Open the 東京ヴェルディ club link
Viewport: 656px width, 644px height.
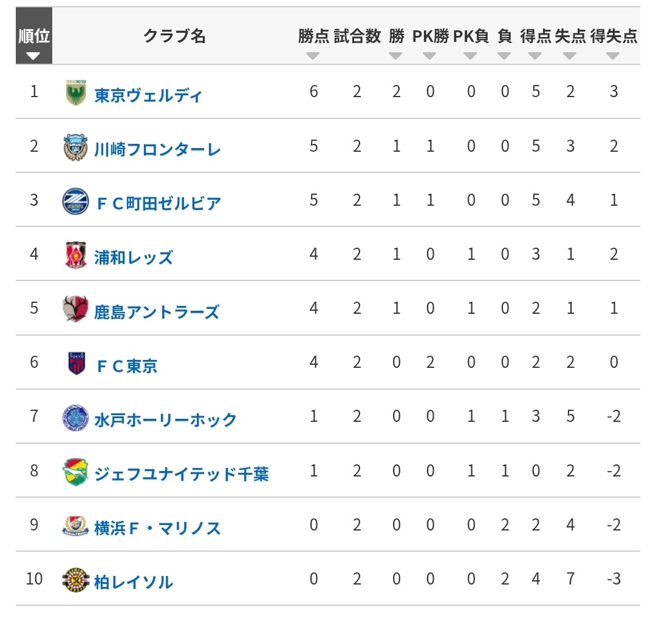coord(148,95)
